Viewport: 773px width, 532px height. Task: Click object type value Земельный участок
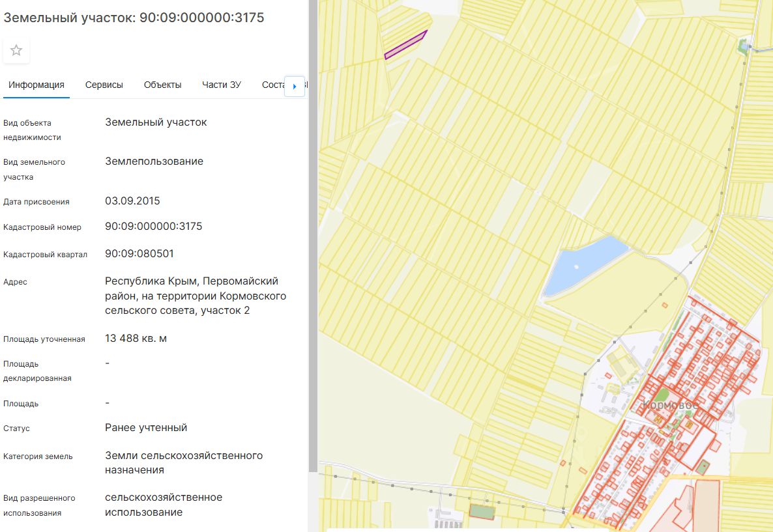click(x=156, y=122)
